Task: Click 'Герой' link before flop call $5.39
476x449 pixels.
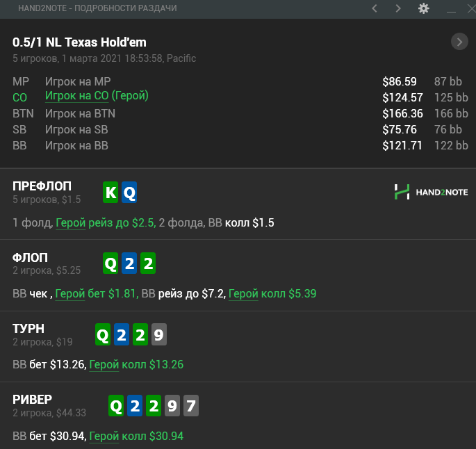Action: pyautogui.click(x=243, y=293)
